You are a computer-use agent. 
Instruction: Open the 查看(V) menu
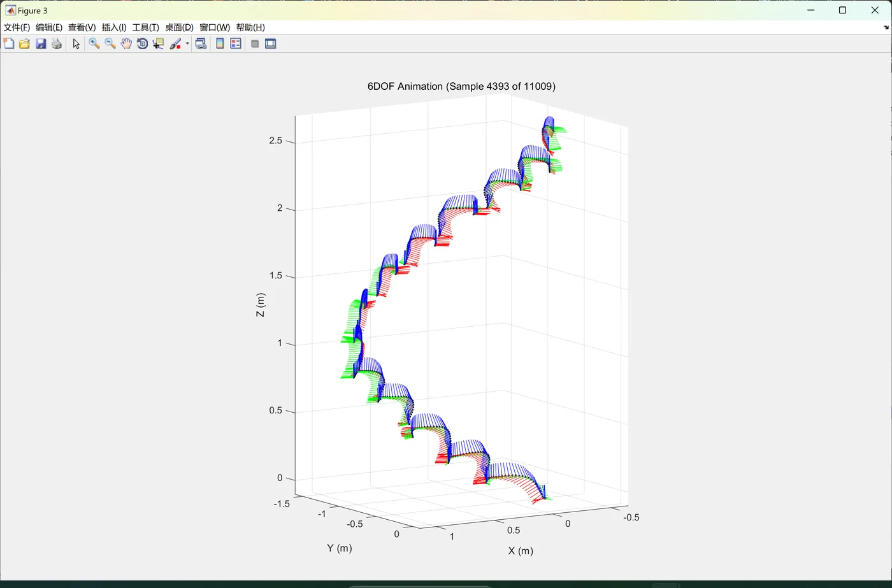pyautogui.click(x=82, y=27)
